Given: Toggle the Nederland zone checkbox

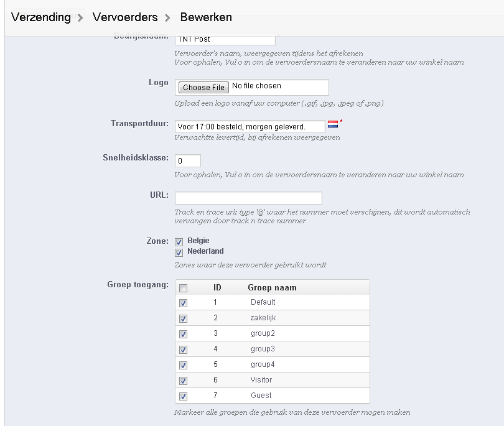Looking at the screenshot, I should tap(179, 252).
